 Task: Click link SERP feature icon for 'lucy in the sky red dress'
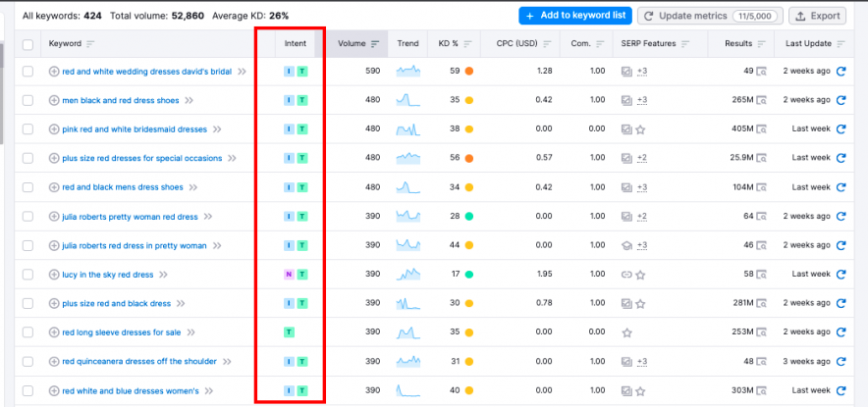[x=626, y=275]
